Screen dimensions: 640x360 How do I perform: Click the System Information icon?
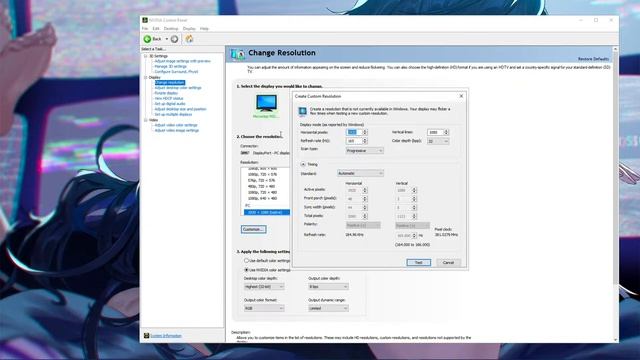(146, 336)
